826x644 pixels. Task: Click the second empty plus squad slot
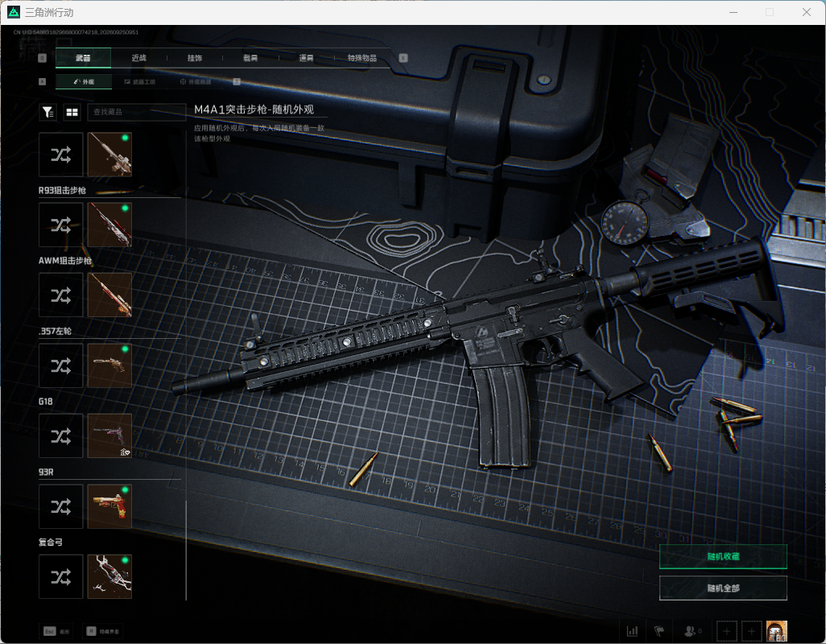coord(752,631)
